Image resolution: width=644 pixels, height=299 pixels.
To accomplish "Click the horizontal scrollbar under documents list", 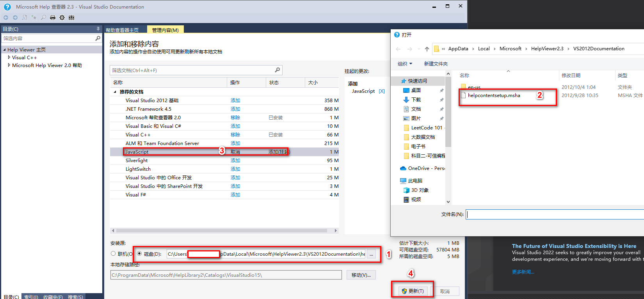I will 221,230.
